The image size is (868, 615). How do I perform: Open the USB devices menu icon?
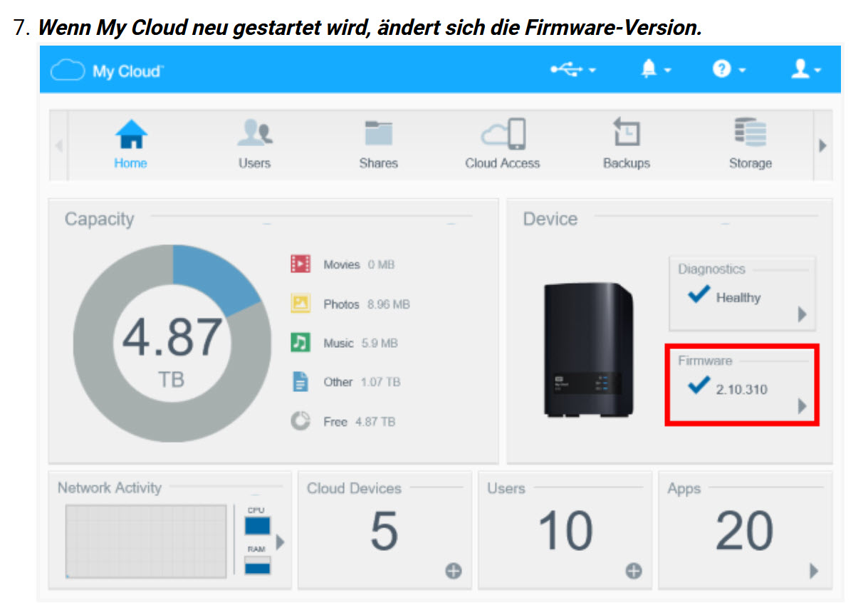[x=572, y=69]
